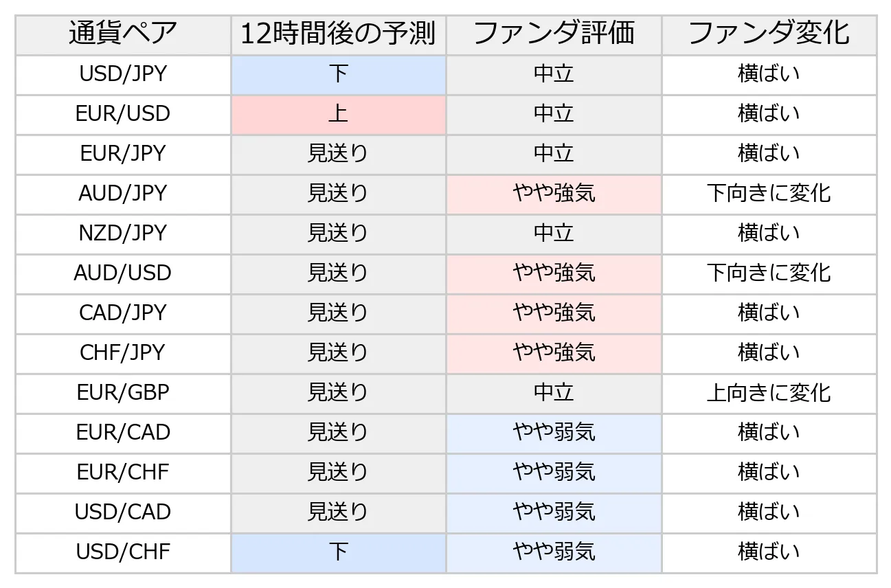This screenshot has height=588, width=891.
Task: Click the red 上 forecast for EUR/USD
Action: [x=338, y=113]
